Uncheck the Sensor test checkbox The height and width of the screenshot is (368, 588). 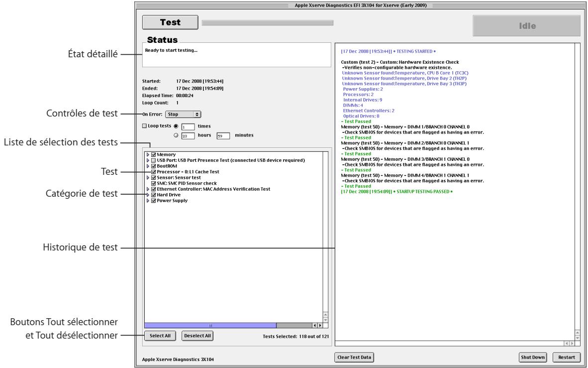153,178
